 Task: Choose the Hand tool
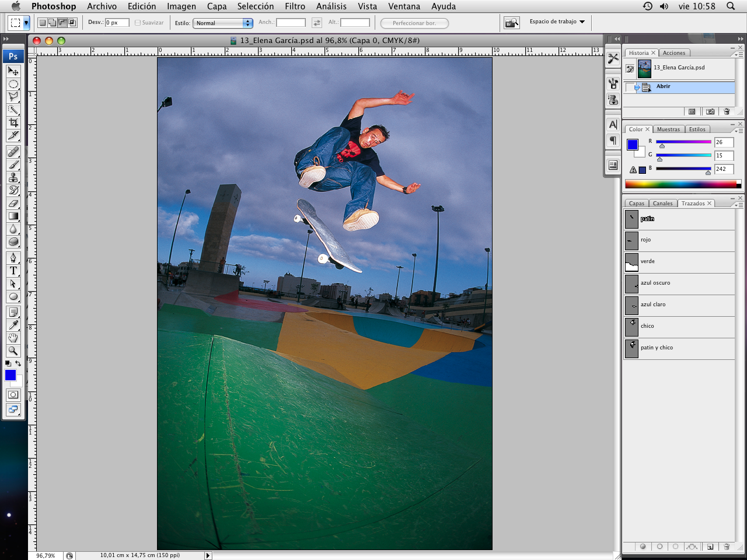pos(13,338)
